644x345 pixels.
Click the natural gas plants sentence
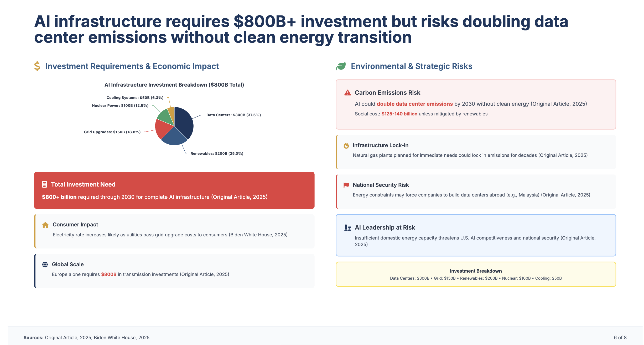[470, 155]
